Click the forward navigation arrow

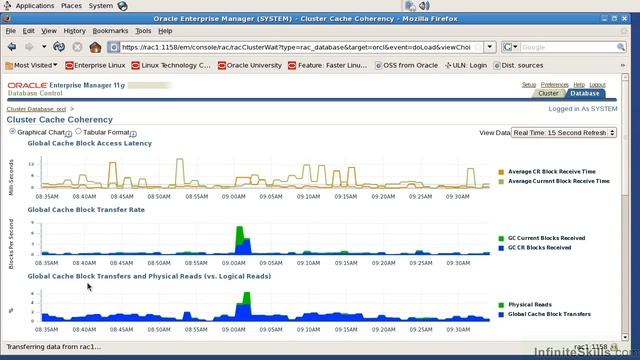(29, 47)
